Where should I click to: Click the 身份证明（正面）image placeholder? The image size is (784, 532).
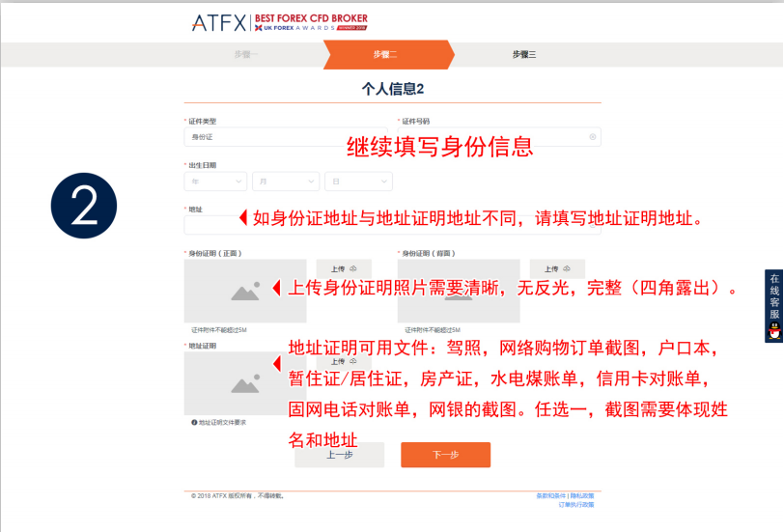pos(245,291)
